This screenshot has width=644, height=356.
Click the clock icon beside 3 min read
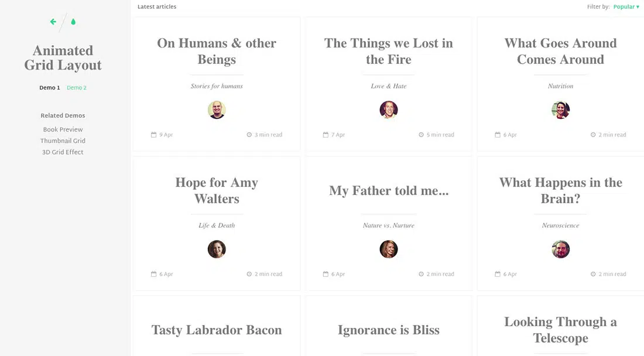click(249, 135)
